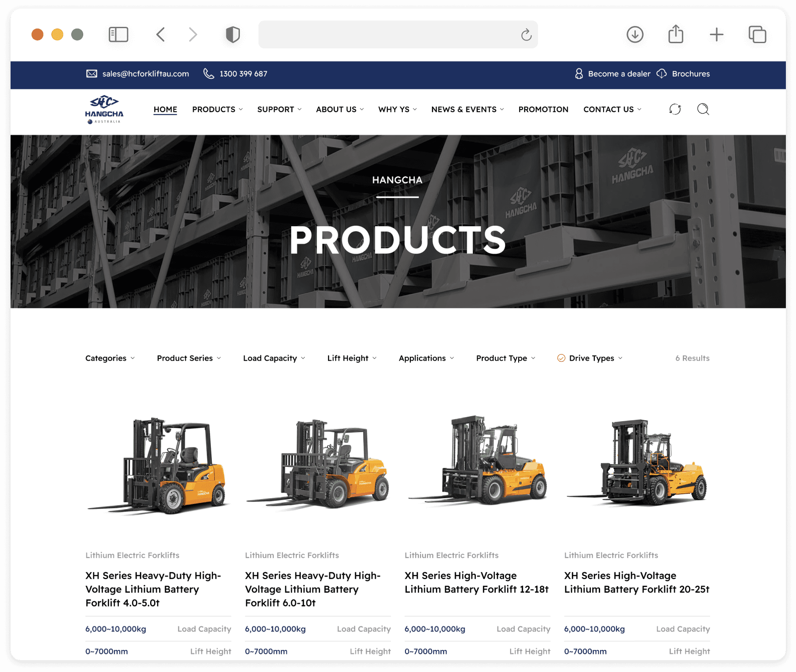The width and height of the screenshot is (796, 672).
Task: Click the share icon in browser toolbar
Action: point(675,34)
